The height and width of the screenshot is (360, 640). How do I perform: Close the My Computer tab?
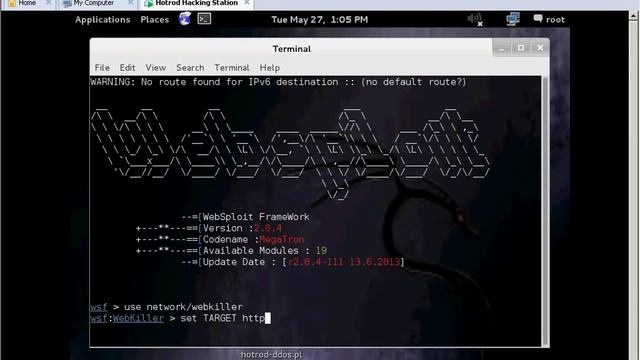click(130, 3)
